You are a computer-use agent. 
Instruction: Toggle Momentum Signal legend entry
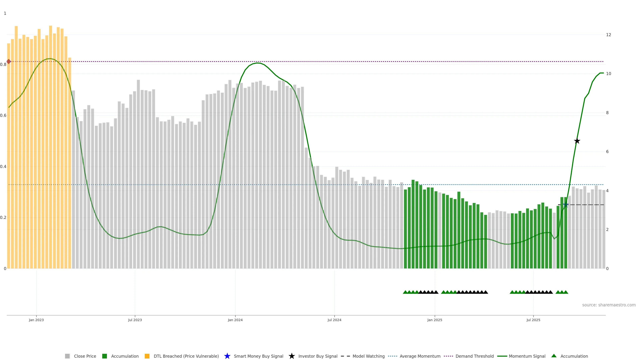tap(527, 356)
